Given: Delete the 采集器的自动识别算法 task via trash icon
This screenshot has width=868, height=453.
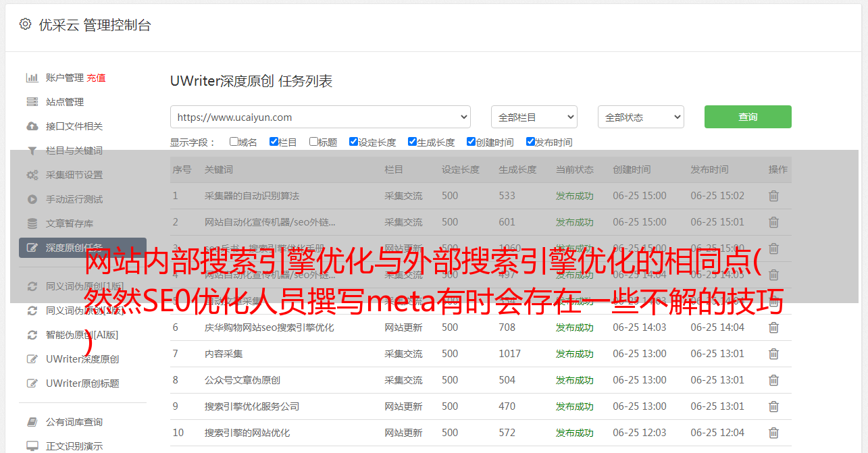Looking at the screenshot, I should point(773,196).
